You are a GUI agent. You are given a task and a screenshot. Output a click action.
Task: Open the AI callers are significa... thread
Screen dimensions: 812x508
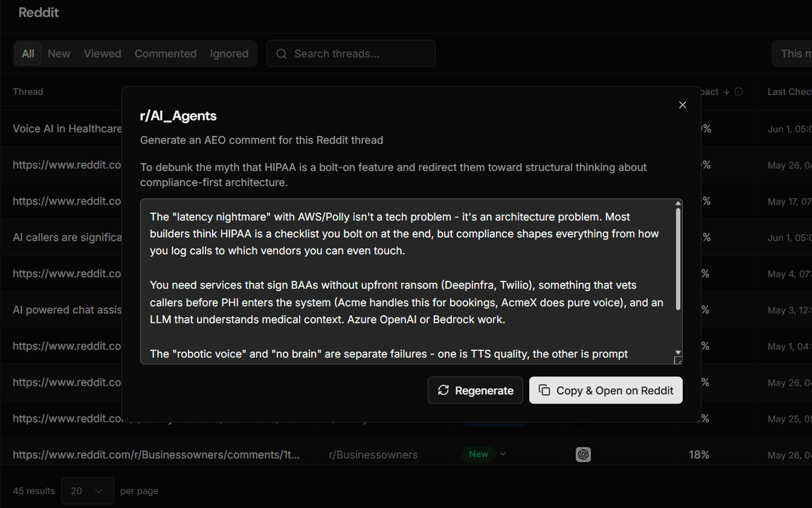coord(67,237)
